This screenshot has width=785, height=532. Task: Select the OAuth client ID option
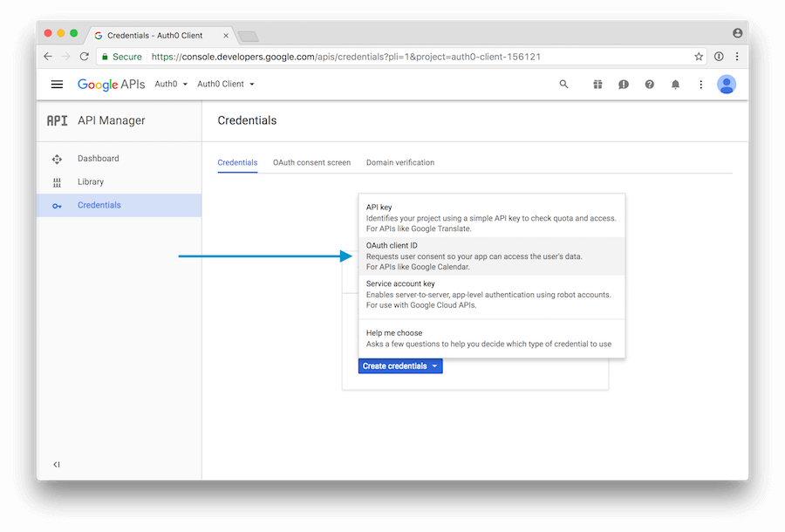[x=492, y=256]
